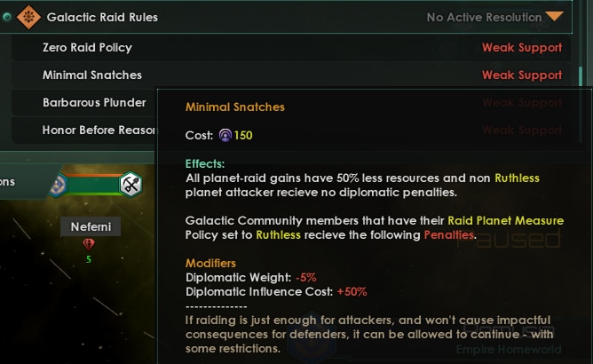Click the Galactic Raid Rules category emblem
The height and width of the screenshot is (364, 593).
[28, 17]
